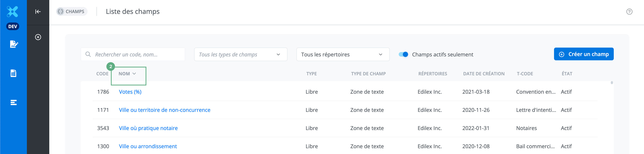644x154 pixels.
Task: Open the left-aligned bars sidebar icon
Action: (x=13, y=102)
